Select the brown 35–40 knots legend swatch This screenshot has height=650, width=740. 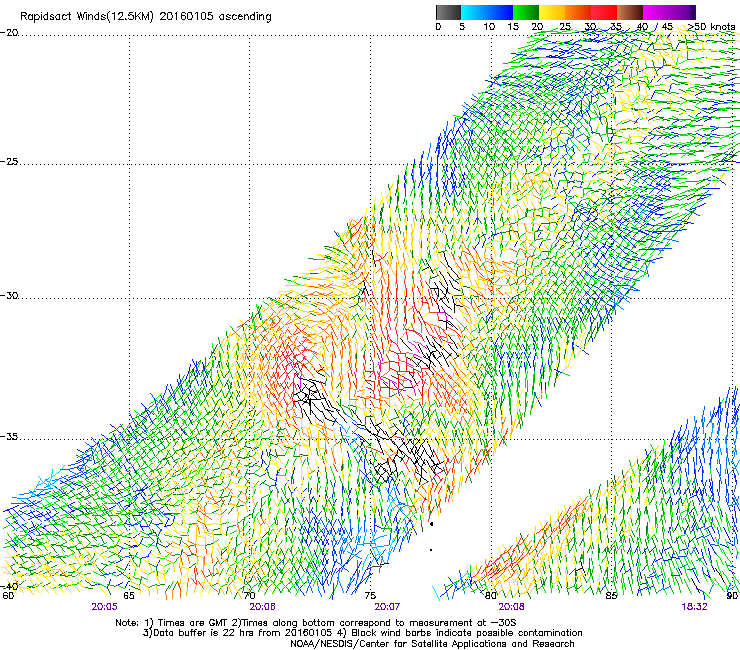coord(630,12)
